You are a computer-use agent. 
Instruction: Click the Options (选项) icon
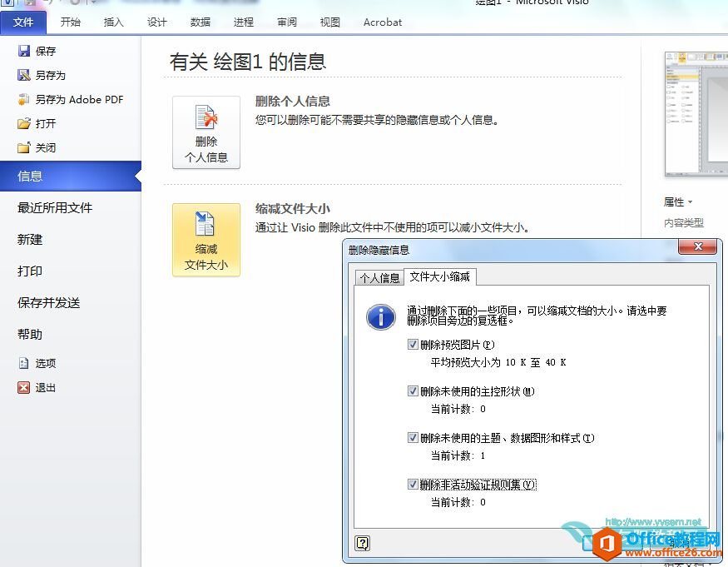[x=23, y=363]
